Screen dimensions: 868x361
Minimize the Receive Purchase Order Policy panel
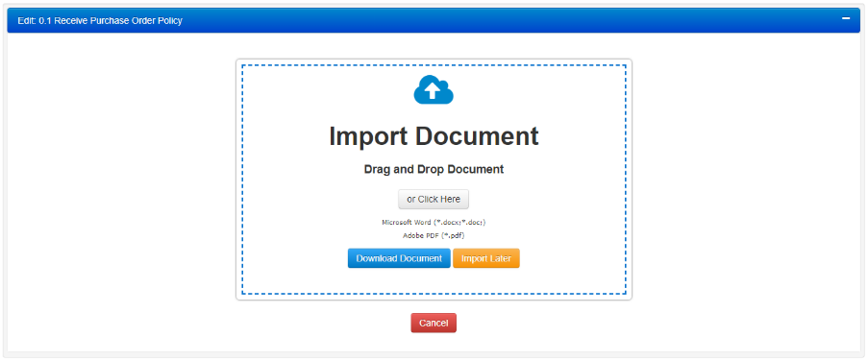tap(845, 19)
